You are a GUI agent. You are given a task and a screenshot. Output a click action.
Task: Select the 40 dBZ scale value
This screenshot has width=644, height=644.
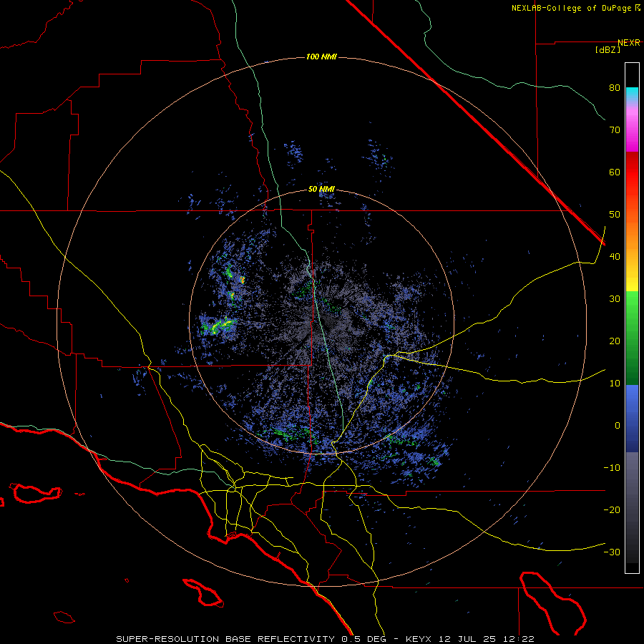click(615, 257)
